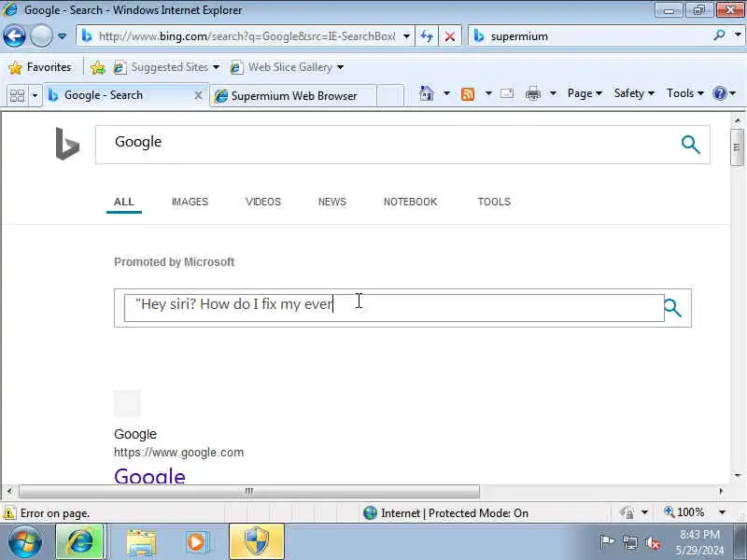Click the Bing search magnifier icon

coord(690,145)
